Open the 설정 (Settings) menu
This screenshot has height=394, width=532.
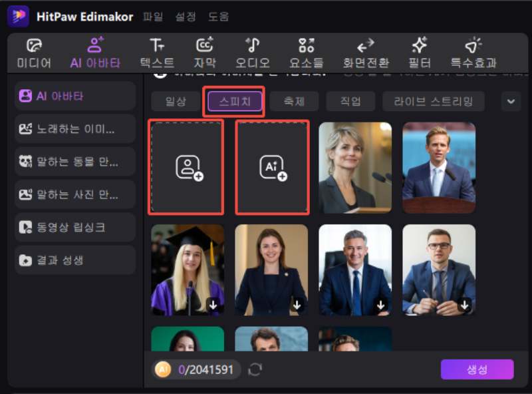tap(186, 16)
